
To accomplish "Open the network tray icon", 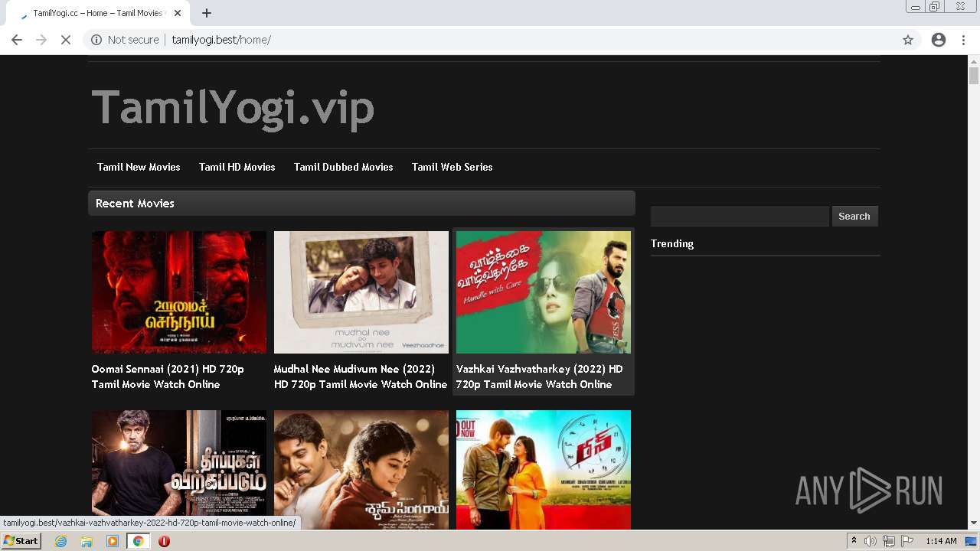I will point(888,541).
